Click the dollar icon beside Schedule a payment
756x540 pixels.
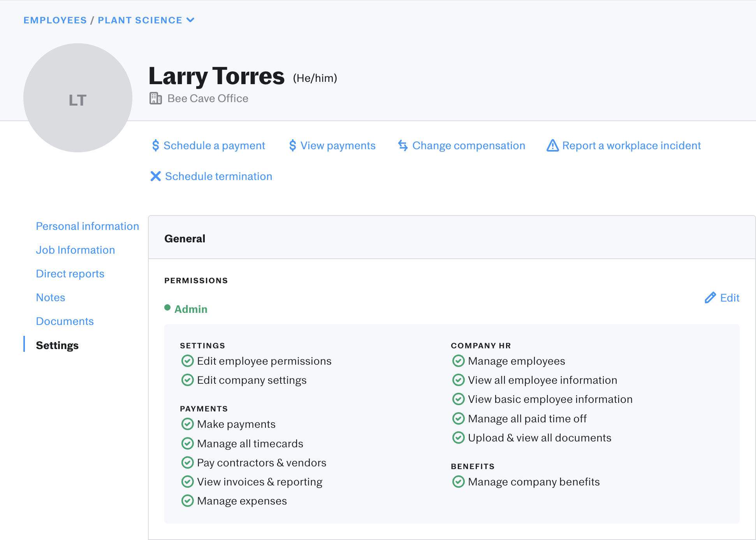tap(155, 145)
